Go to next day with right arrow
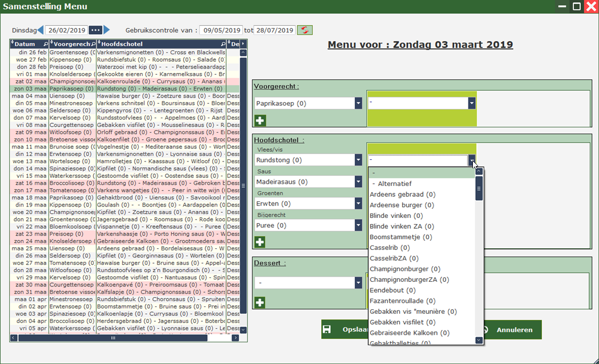The image size is (599, 364). coord(107,30)
